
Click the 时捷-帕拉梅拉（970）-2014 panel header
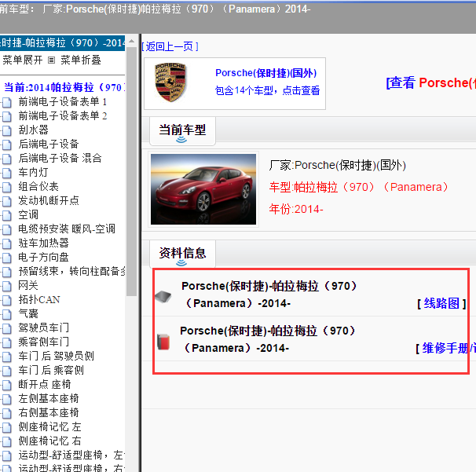click(x=62, y=42)
